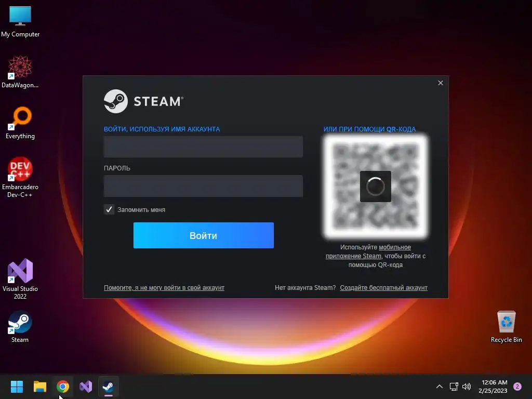Open the clock and date panel
Image resolution: width=532 pixels, height=399 pixels.
(493, 387)
